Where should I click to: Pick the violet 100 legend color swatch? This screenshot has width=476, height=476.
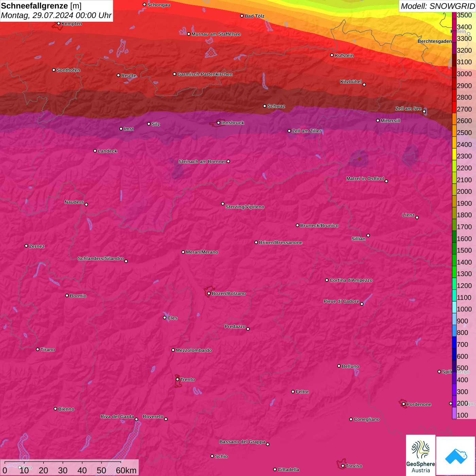pos(454,413)
